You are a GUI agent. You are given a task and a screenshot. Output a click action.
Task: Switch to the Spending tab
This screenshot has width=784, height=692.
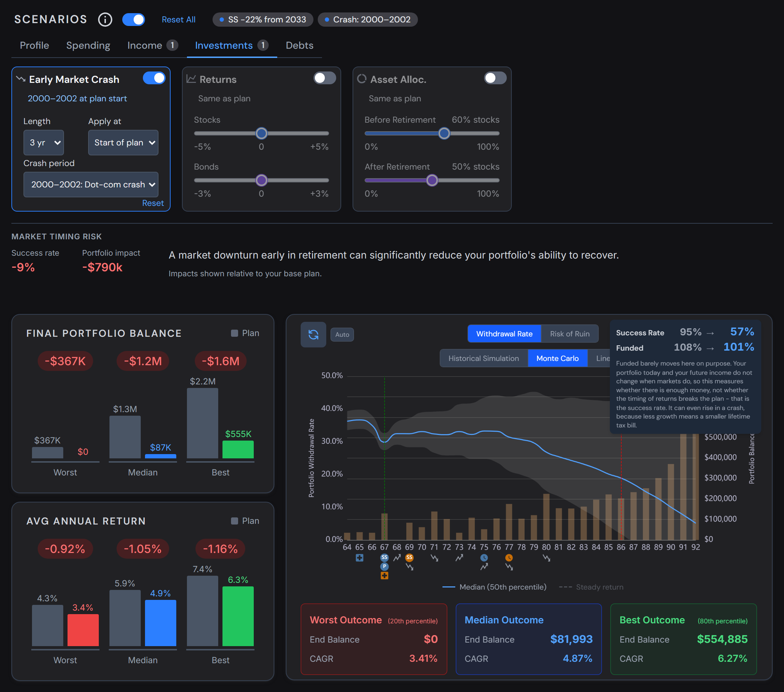coord(88,45)
